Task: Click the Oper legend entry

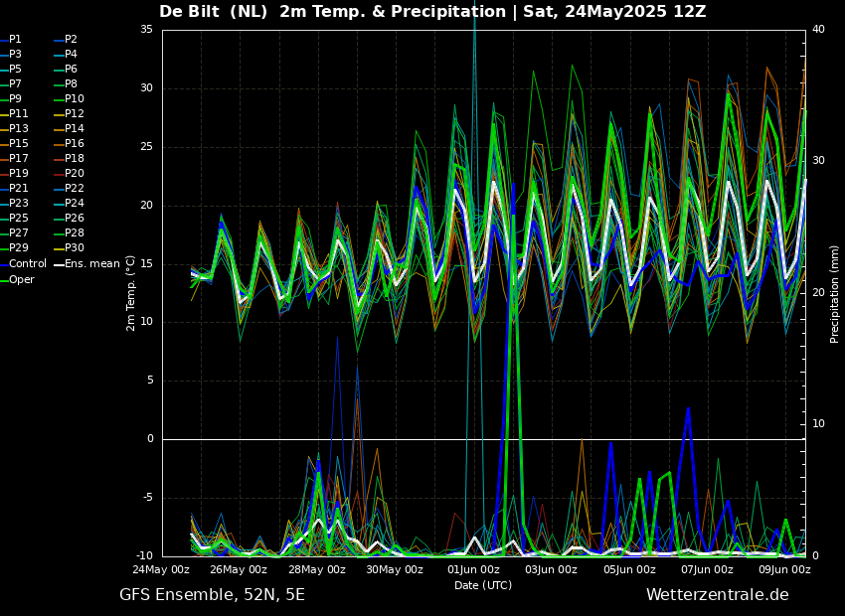Action: click(22, 279)
